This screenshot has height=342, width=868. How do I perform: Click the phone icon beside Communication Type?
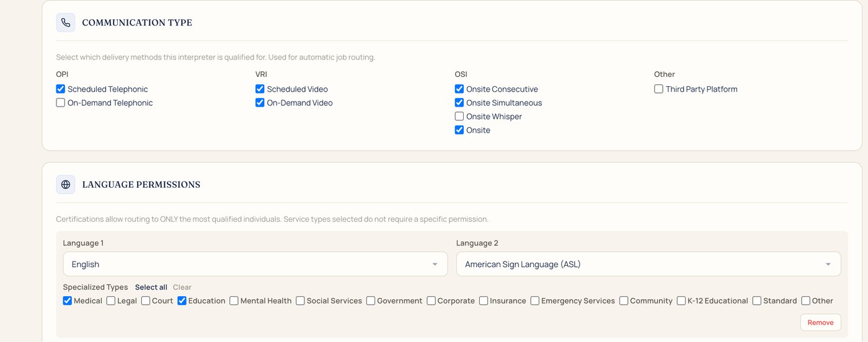pos(66,23)
